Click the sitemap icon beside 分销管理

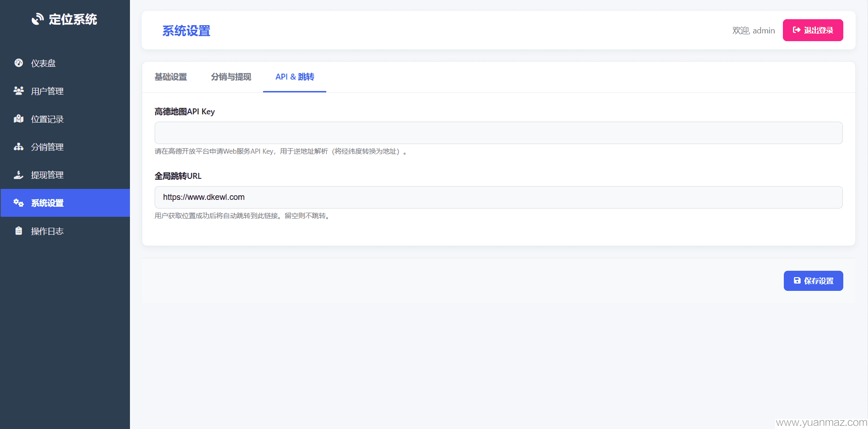(x=19, y=147)
